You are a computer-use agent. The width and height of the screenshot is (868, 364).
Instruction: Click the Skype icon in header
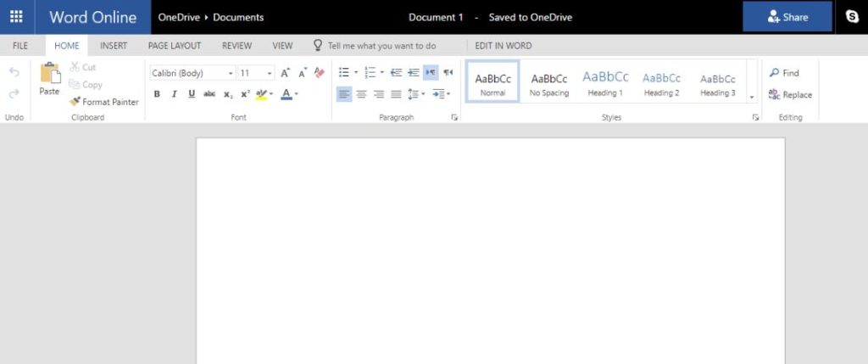(853, 17)
